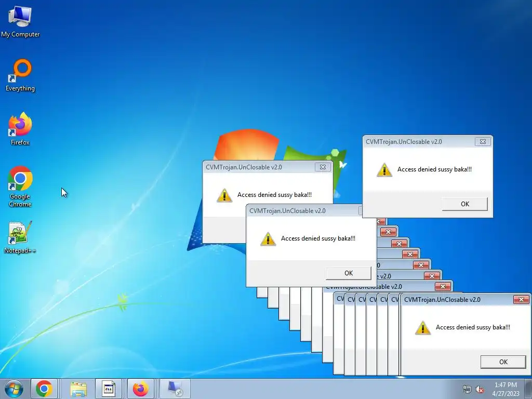The image size is (532, 399).
Task: Click OK in the middle overlapping dialog
Action: pyautogui.click(x=349, y=273)
